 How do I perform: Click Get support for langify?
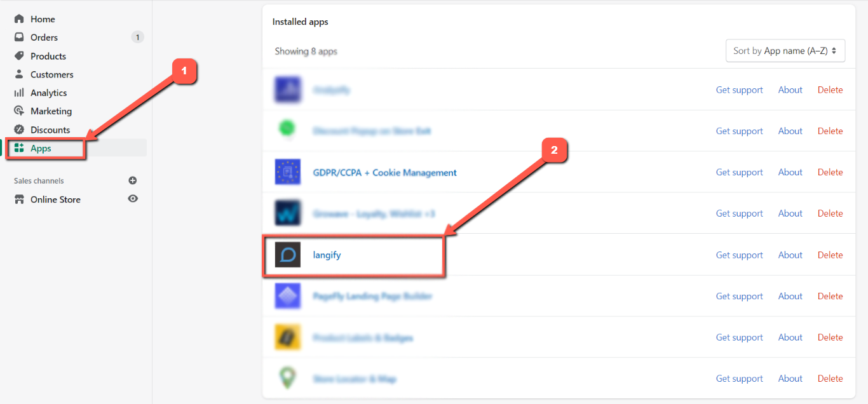(740, 255)
